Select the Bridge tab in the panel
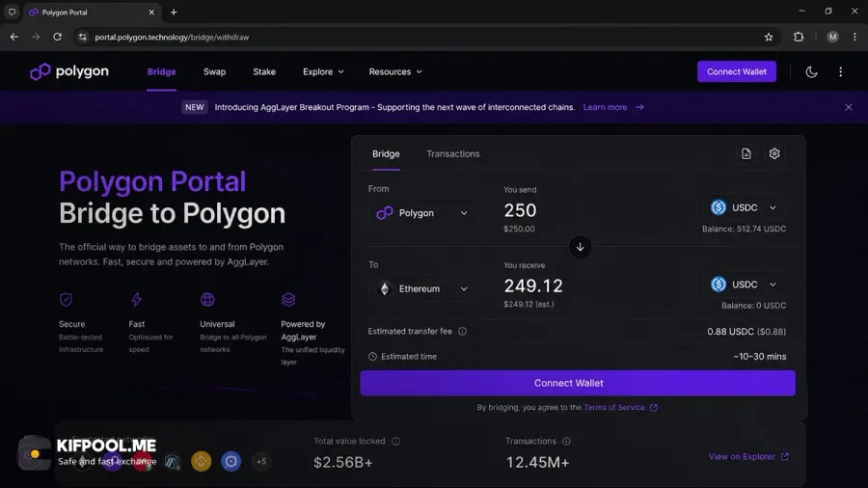868x488 pixels. click(x=386, y=153)
